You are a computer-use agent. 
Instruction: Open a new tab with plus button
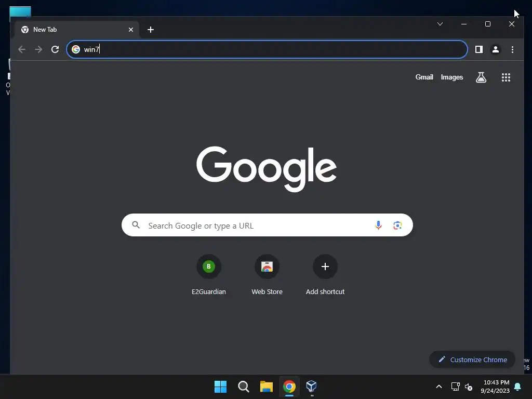click(x=151, y=30)
